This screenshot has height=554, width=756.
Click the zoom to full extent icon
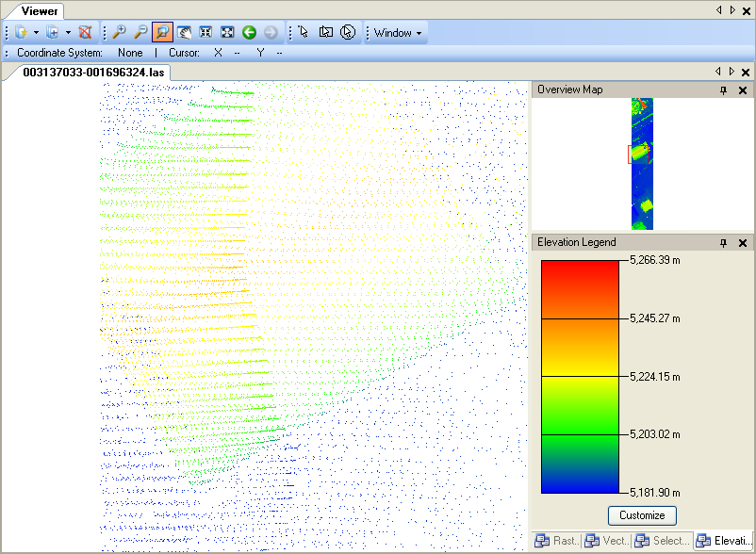coord(227,32)
